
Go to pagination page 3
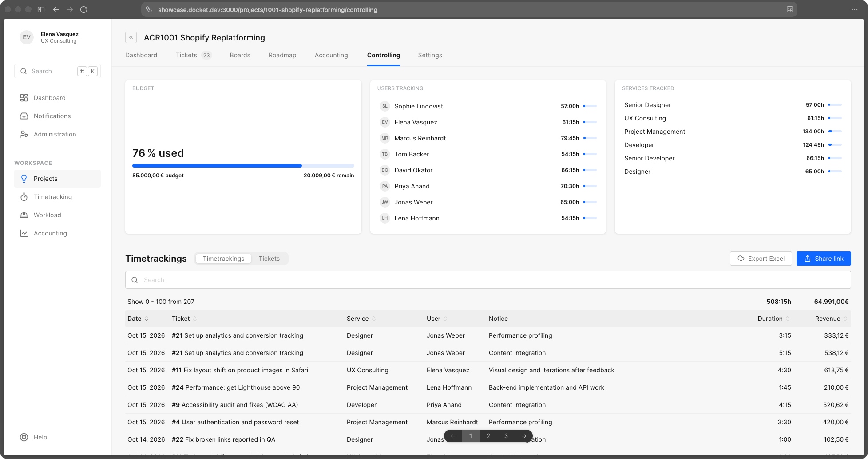[506, 436]
